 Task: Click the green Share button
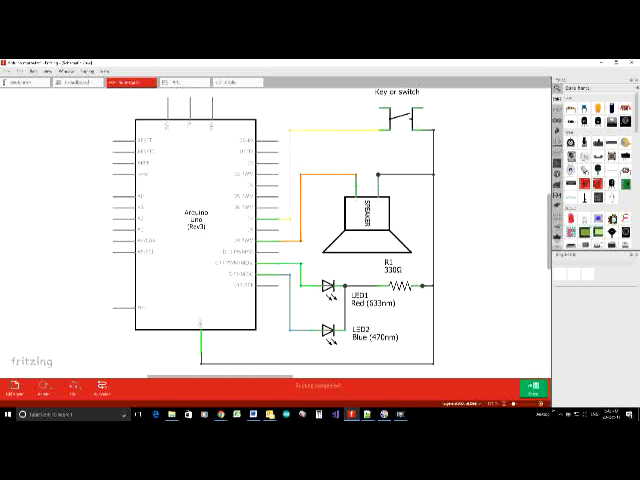pos(533,389)
